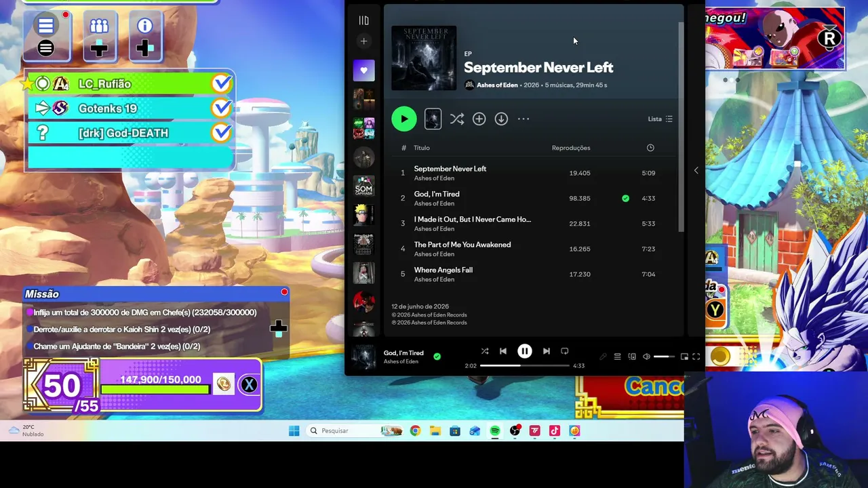868x488 pixels.
Task: Play the September Never Left EP
Action: pyautogui.click(x=404, y=119)
